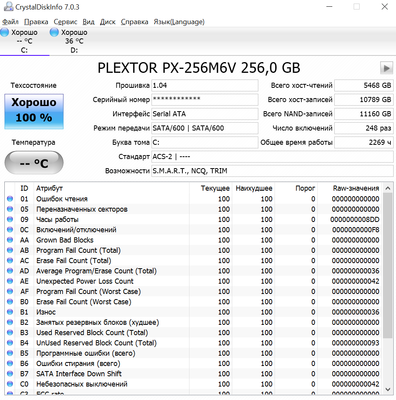Select the Износ attribute row
This screenshot has width=396, height=400.
pyautogui.click(x=194, y=312)
